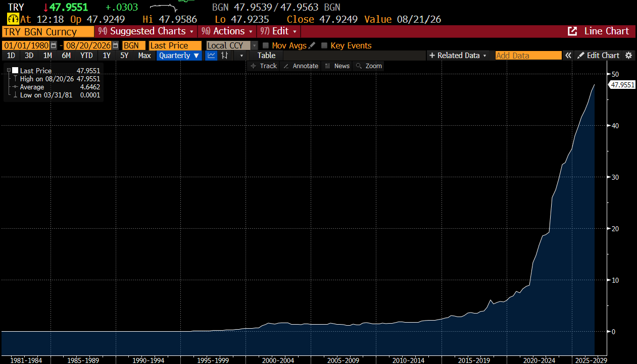Select the 1Y range tab

[107, 56]
